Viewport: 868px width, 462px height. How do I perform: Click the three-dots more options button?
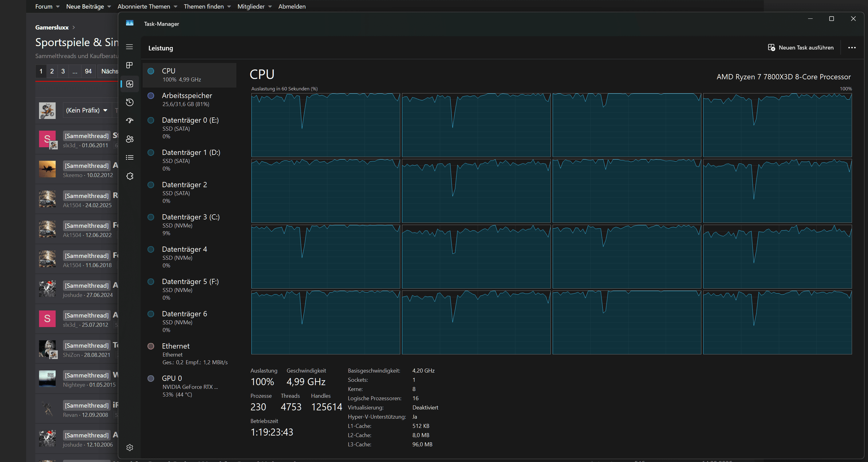852,48
